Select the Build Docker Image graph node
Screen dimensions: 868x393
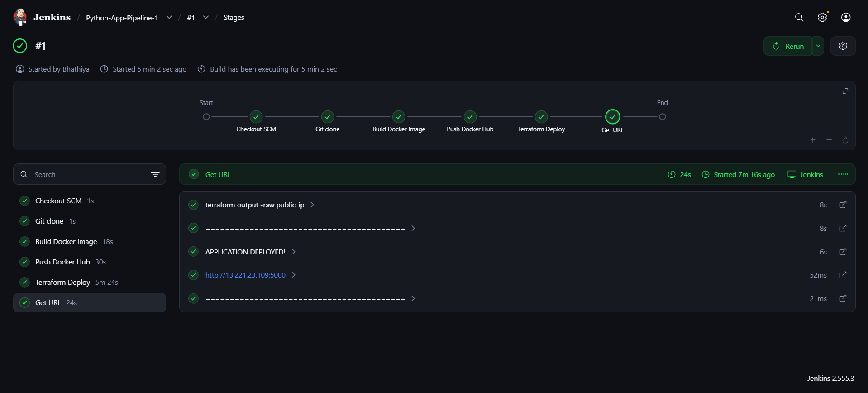399,117
